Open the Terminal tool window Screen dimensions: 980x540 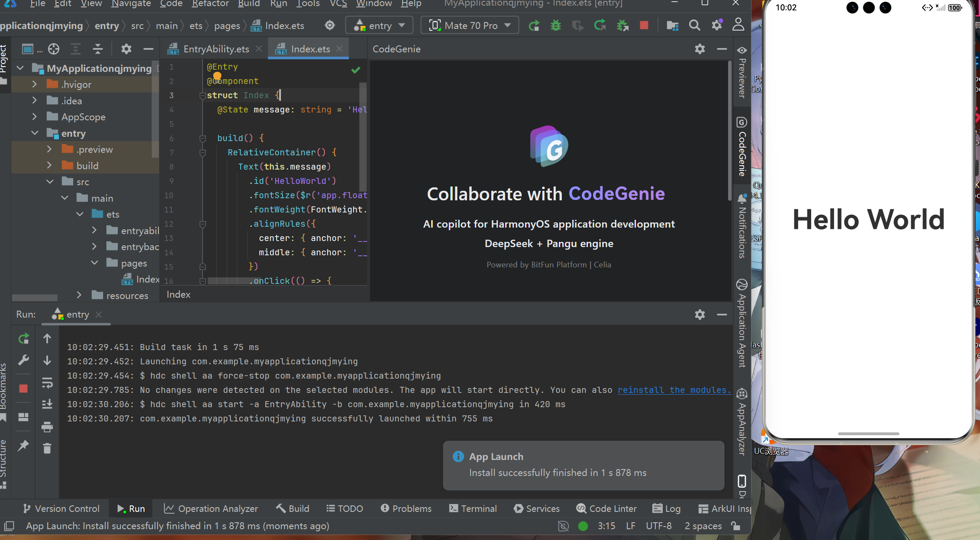coord(473,508)
